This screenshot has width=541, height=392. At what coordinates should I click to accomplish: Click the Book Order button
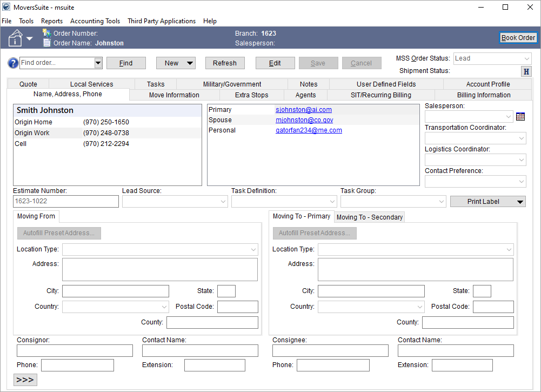(518, 37)
